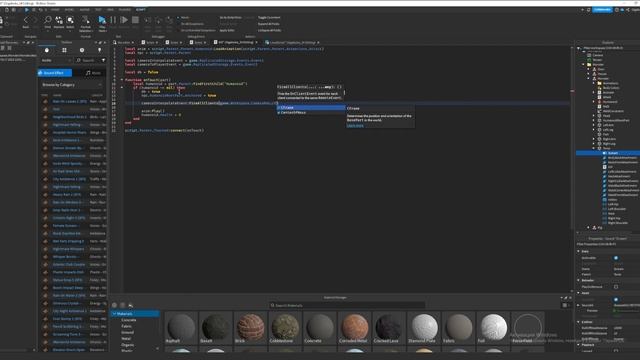Collapse the Behavior section in Properties
This screenshot has width=640, height=360.
click(x=579, y=280)
